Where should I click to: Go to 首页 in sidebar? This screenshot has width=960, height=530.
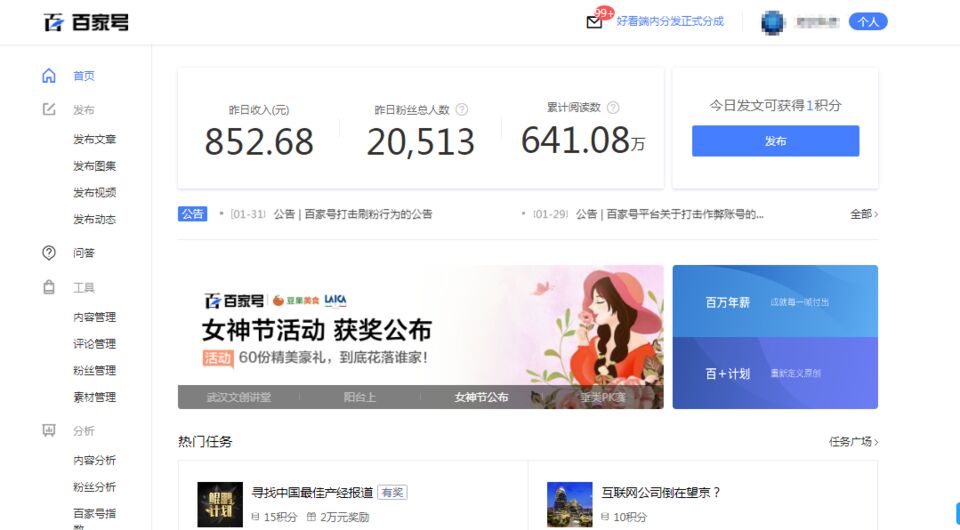coord(84,76)
